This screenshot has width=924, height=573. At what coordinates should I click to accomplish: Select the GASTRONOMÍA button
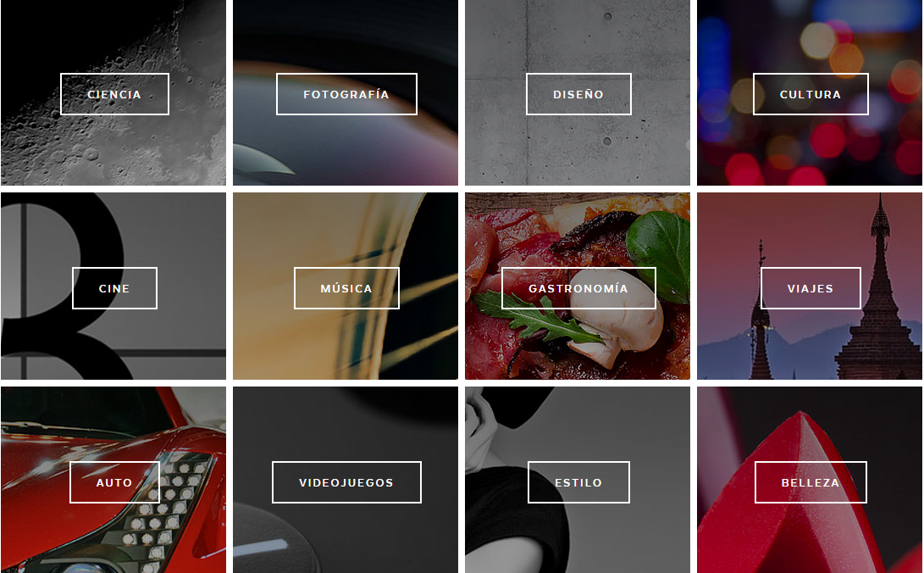(x=578, y=288)
